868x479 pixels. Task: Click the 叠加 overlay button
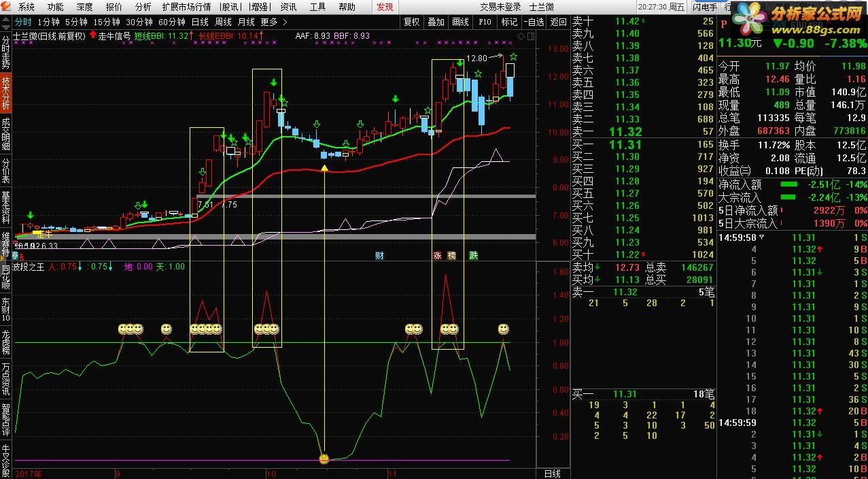[436, 22]
